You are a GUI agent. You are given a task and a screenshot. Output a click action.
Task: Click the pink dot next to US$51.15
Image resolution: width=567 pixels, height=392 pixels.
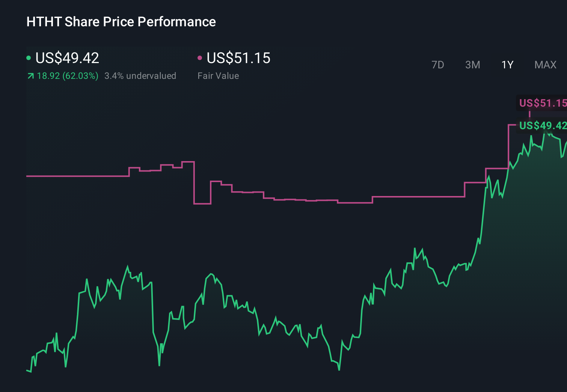point(201,58)
